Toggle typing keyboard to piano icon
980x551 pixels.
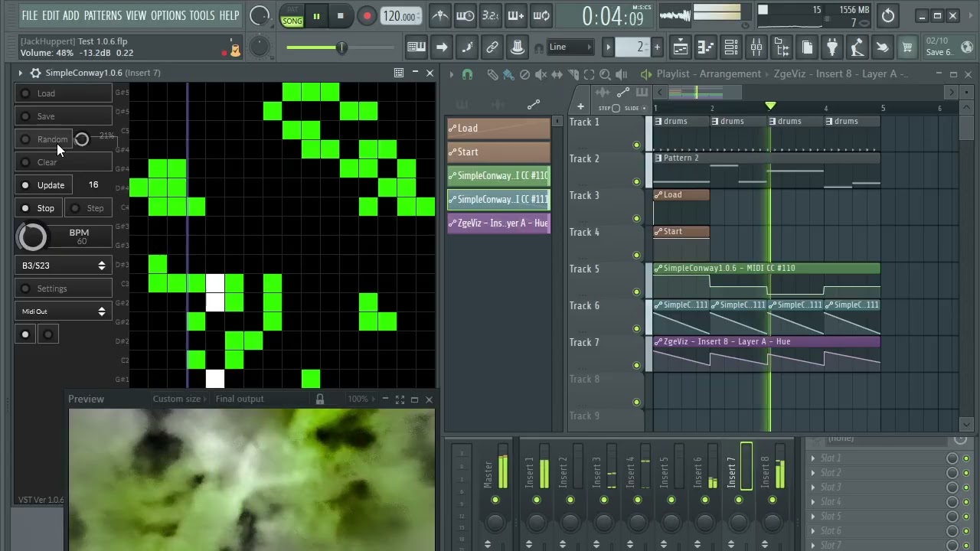(x=416, y=47)
